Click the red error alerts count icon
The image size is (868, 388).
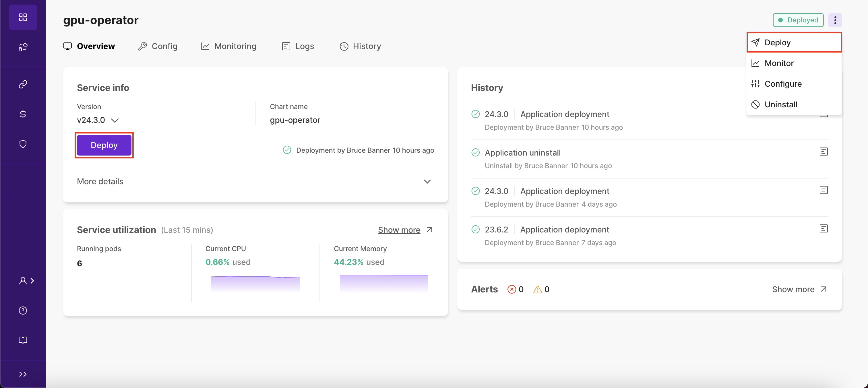pos(511,289)
